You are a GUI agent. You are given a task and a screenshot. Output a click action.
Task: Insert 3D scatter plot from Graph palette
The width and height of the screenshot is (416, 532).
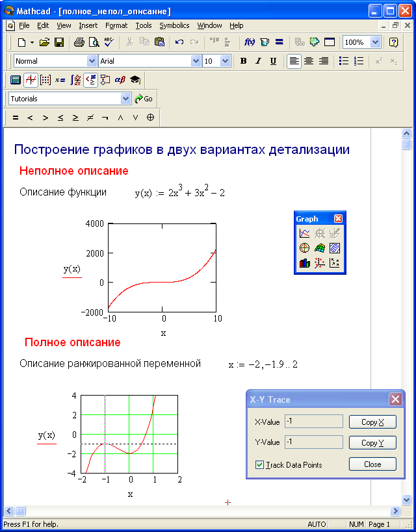320,263
